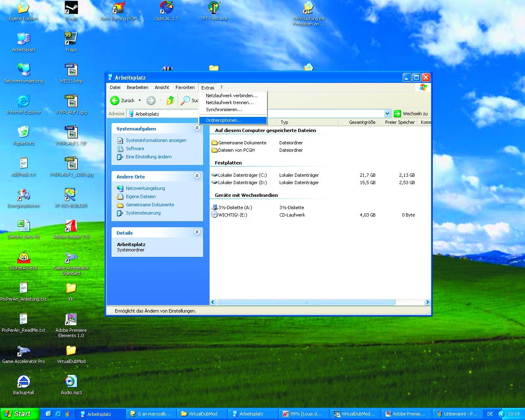Click Systeminformationen anzeigen link

click(x=156, y=140)
